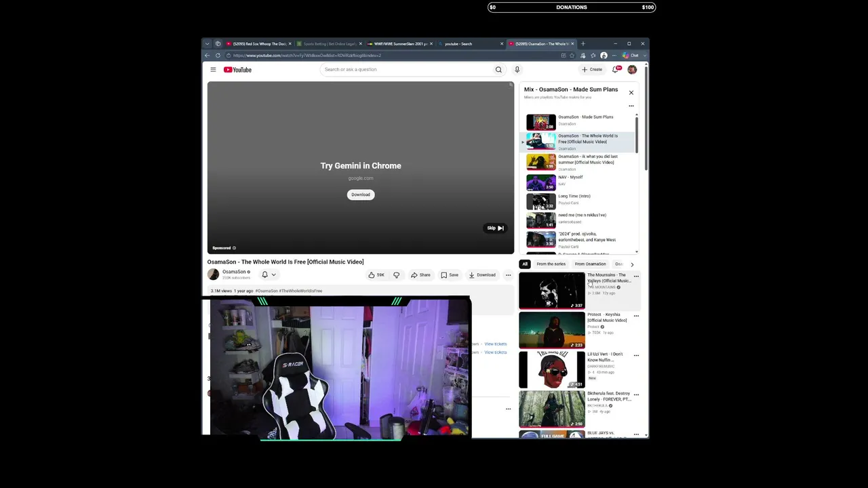Open YouTube notifications bell

point(616,69)
